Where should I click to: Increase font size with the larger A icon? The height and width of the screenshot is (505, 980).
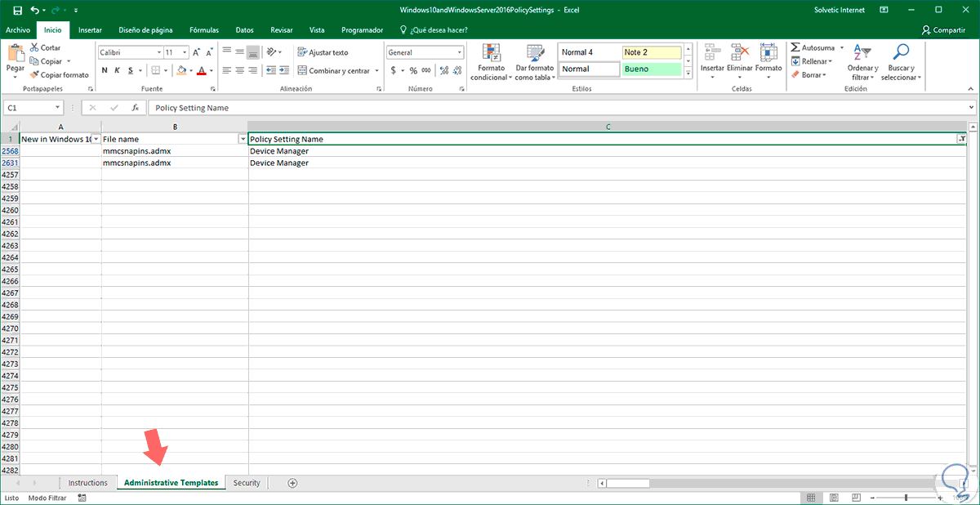point(195,51)
